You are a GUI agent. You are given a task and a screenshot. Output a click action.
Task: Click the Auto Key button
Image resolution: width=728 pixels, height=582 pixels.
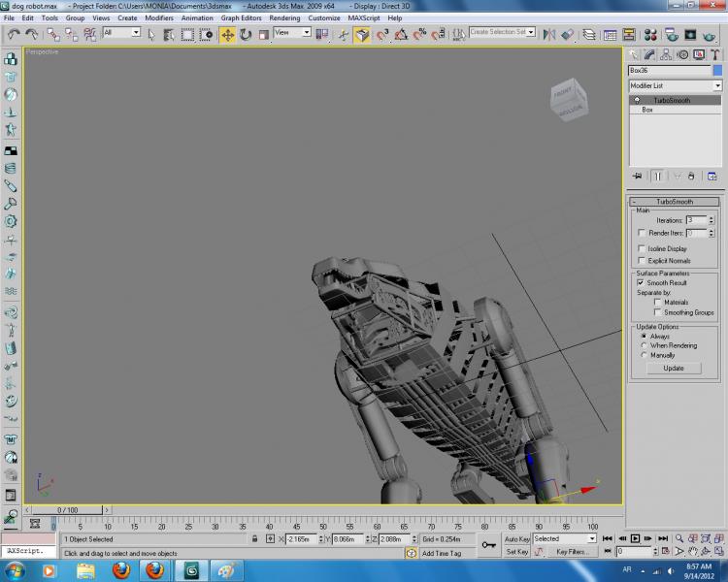[x=516, y=538]
